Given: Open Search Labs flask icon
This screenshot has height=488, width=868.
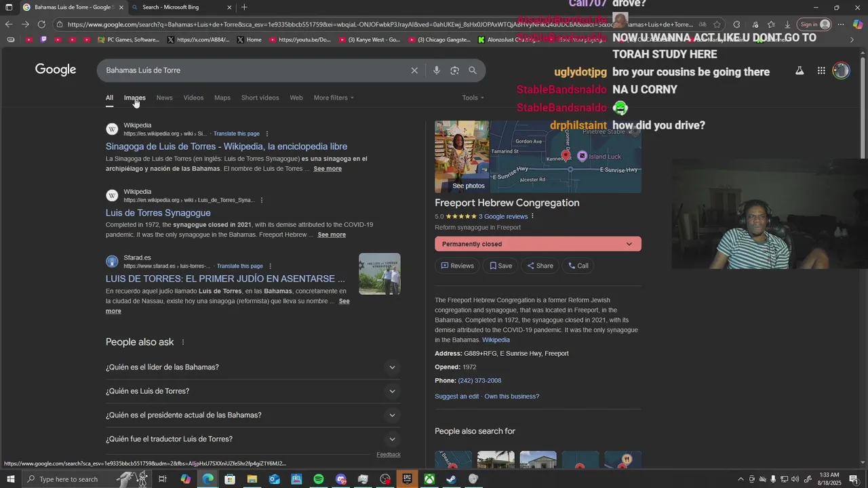Looking at the screenshot, I should click(800, 70).
